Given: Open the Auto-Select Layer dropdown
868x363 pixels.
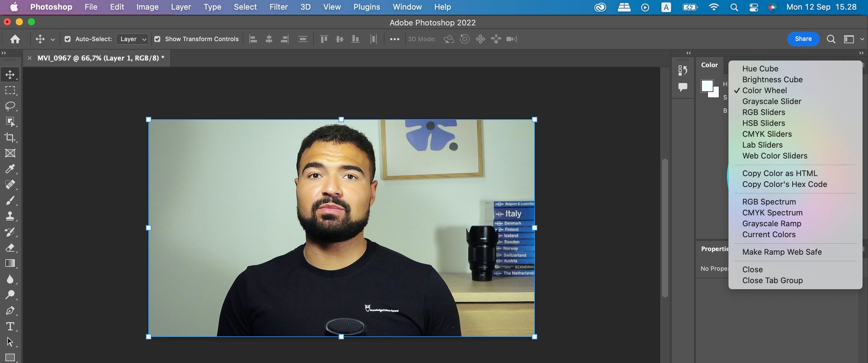Looking at the screenshot, I should [x=132, y=39].
